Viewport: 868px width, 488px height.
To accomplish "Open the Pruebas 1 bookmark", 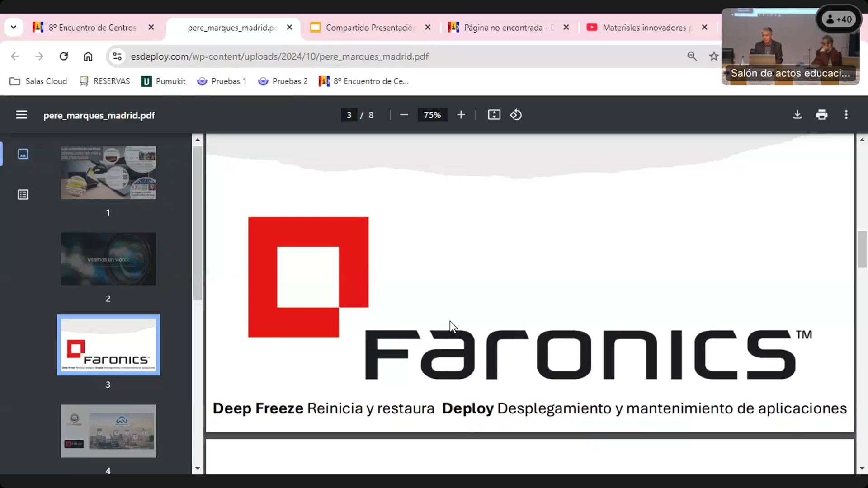I will [222, 81].
